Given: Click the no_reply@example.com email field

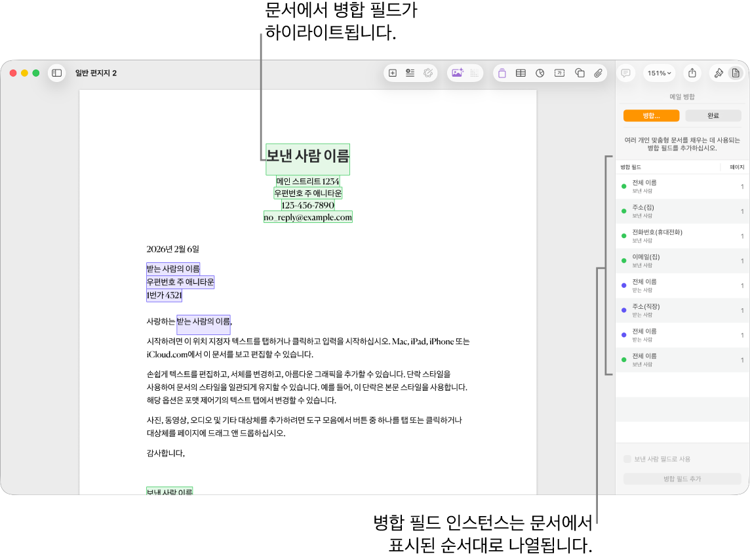Looking at the screenshot, I should pos(307,217).
